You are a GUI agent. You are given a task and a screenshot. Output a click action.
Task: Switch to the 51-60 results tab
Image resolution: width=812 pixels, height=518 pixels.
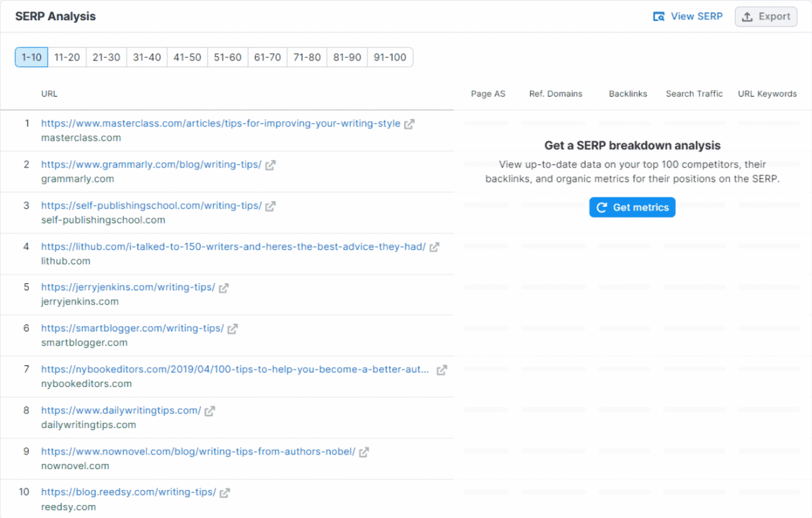228,57
